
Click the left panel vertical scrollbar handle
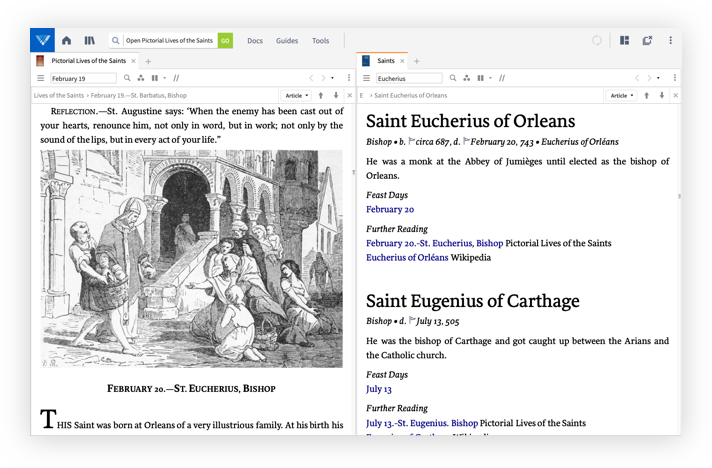coord(353,172)
